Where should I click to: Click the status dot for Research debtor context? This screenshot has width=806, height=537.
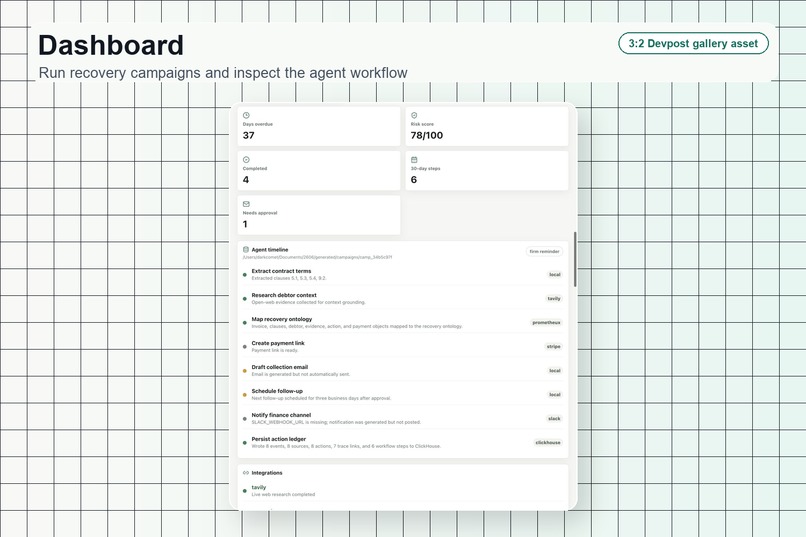coord(245,299)
